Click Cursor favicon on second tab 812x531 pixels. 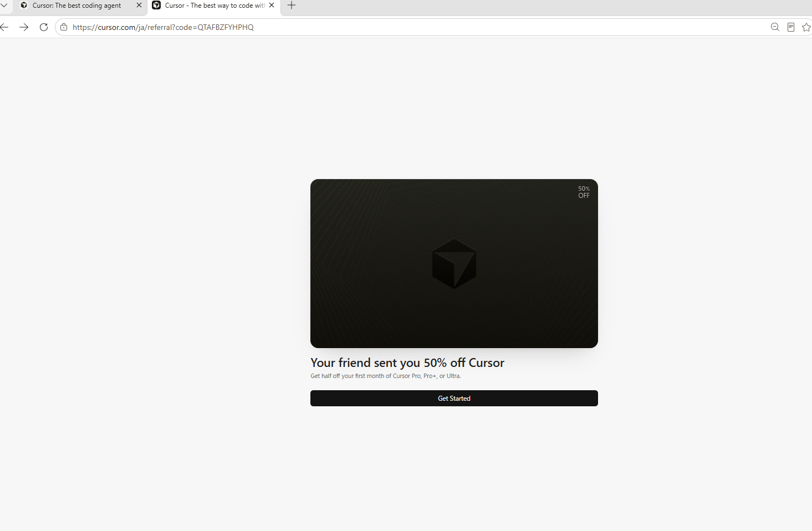pyautogui.click(x=156, y=5)
